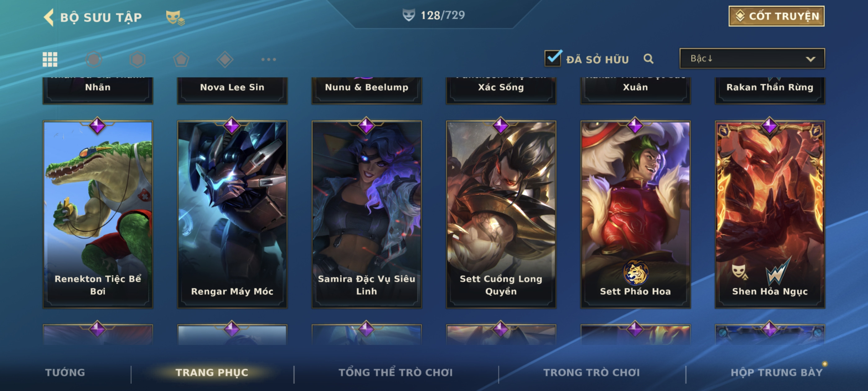The width and height of the screenshot is (868, 391).
Task: Open the Renekton Tiệc Bể Bơi skin card
Action: coord(98,214)
